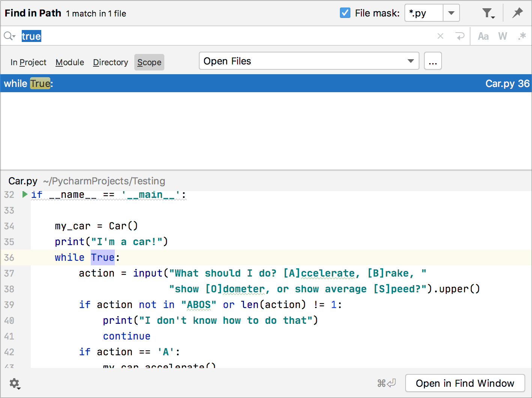Run the script from the green gutter arrow

click(x=24, y=195)
